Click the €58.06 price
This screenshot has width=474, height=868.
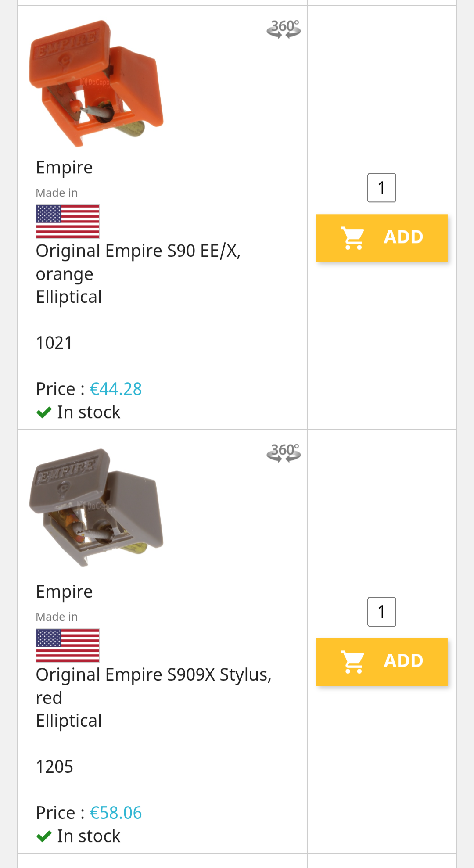(115, 813)
